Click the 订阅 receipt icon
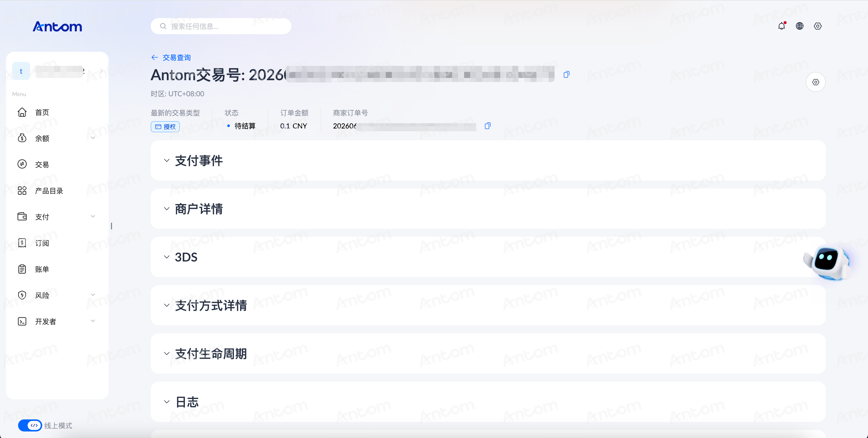The height and width of the screenshot is (438, 868). click(x=22, y=243)
